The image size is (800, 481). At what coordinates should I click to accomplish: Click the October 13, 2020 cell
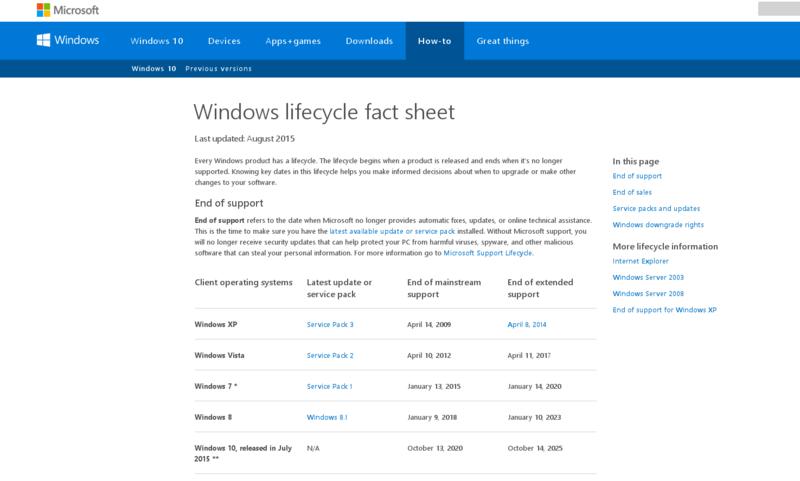[435, 448]
